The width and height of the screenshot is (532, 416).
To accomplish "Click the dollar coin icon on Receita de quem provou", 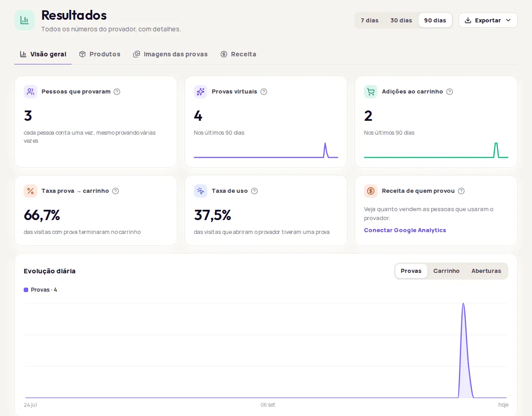I will 371,191.
